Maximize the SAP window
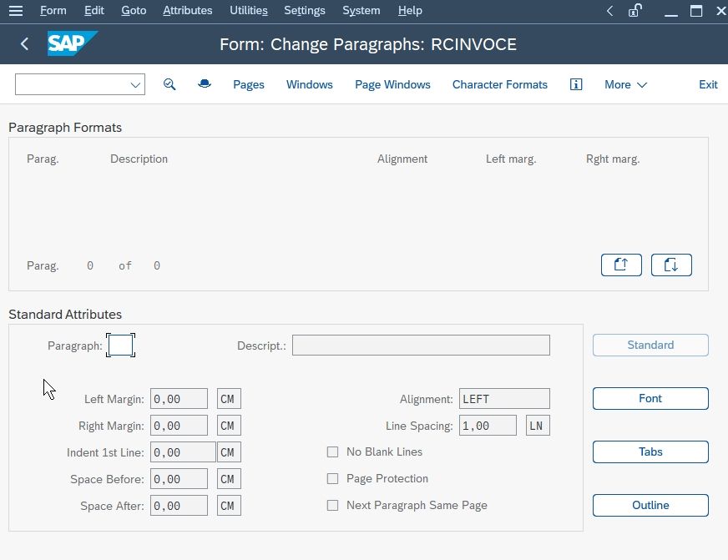Image resolution: width=728 pixels, height=560 pixels. (696, 11)
